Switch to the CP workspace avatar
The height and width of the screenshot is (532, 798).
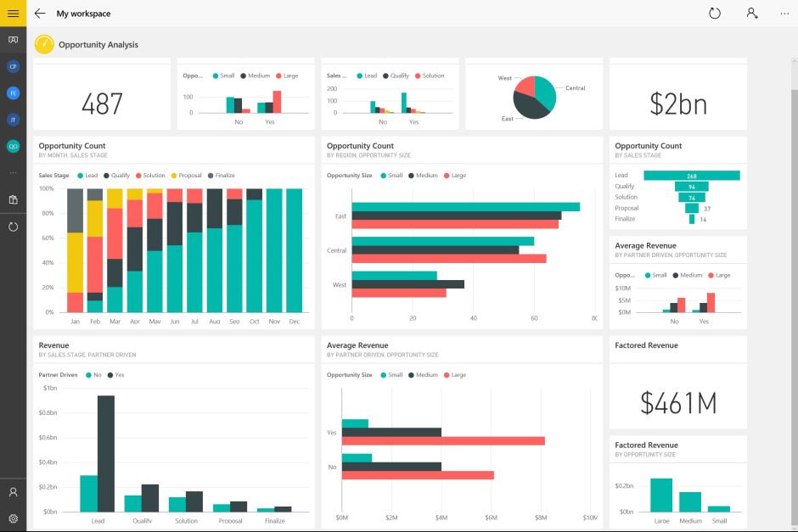click(x=13, y=66)
